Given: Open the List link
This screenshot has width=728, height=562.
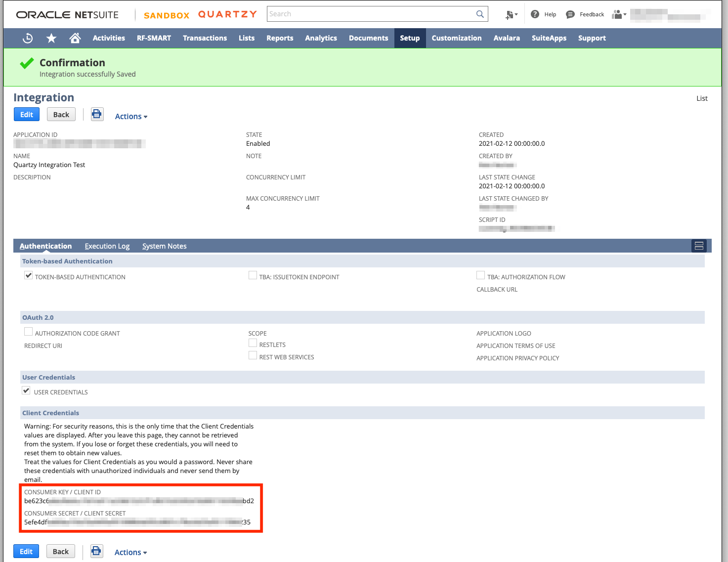Looking at the screenshot, I should coord(702,98).
